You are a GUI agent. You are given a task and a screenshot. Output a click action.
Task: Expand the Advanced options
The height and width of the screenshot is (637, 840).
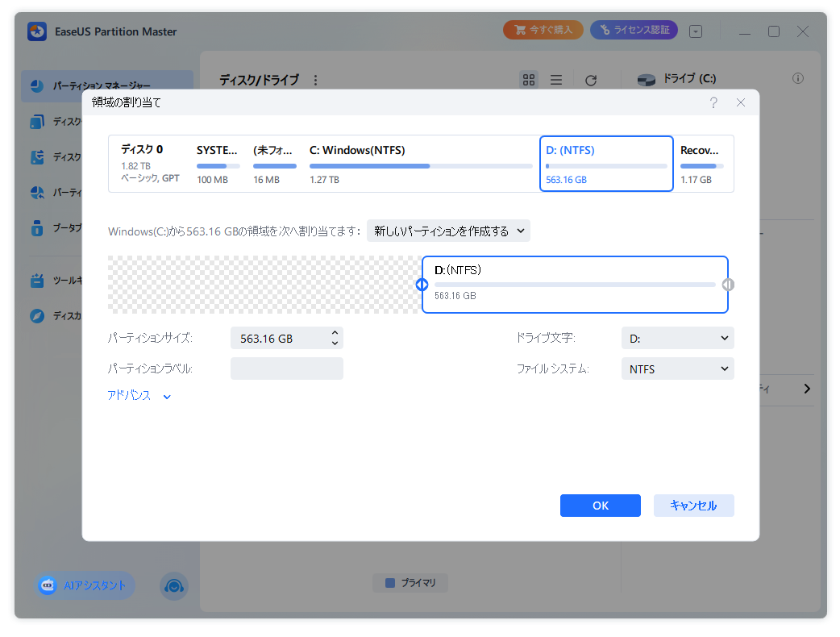click(x=139, y=396)
